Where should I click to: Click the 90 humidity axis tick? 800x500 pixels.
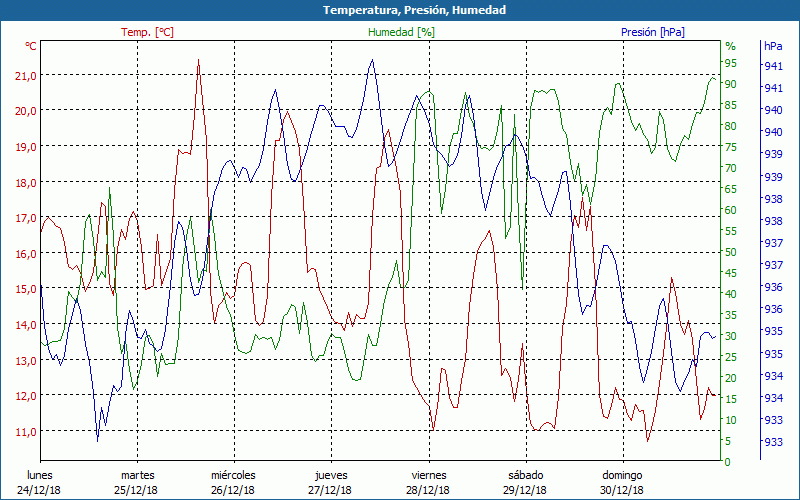[x=731, y=84]
